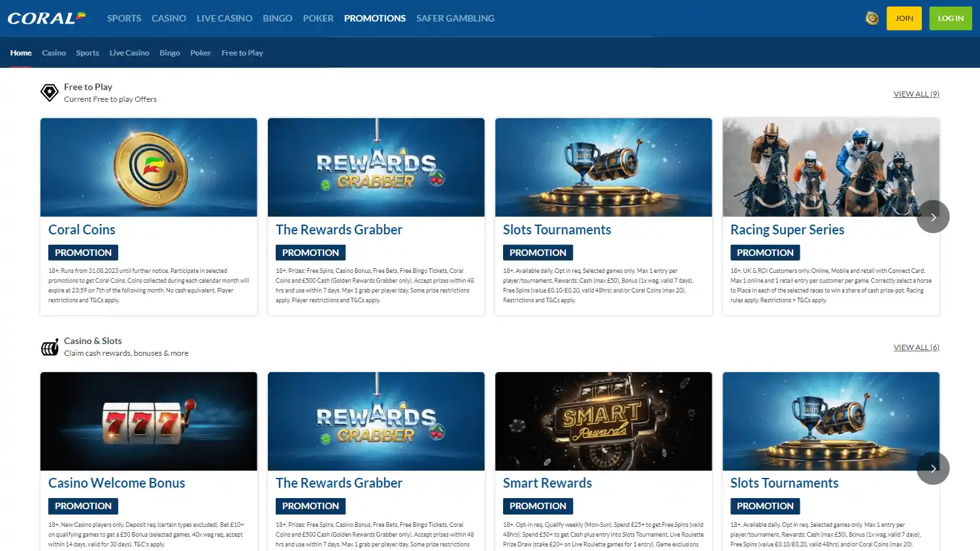980x551 pixels.
Task: Click PROMOTION badge under Smart Rewards
Action: click(538, 506)
